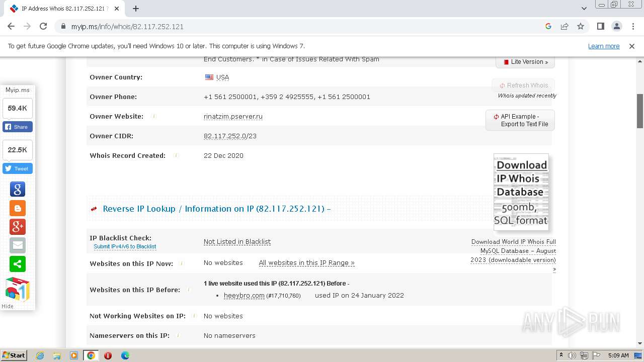Share via the Google bookmark icon

point(18,189)
